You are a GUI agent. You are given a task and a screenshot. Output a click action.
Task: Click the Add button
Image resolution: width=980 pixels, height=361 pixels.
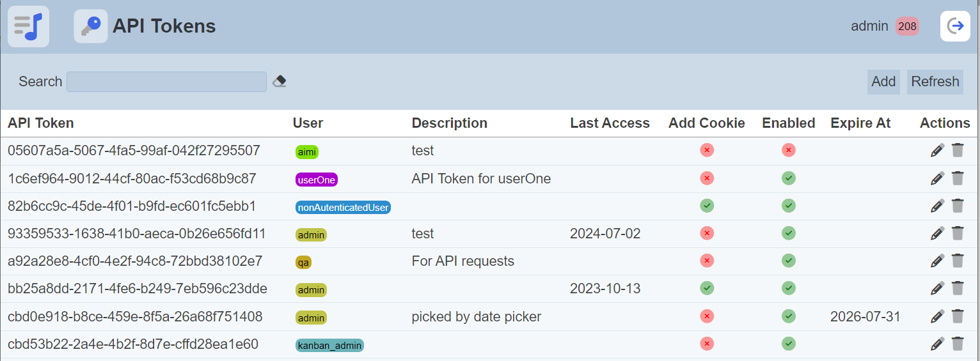(x=883, y=82)
